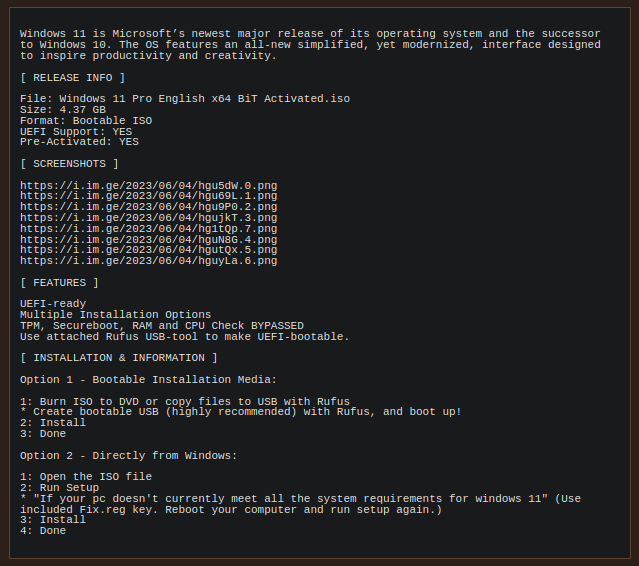Open the hgu9P0.2.png screenshot link
Viewport: 639px width, 566px height.
pyautogui.click(x=148, y=207)
